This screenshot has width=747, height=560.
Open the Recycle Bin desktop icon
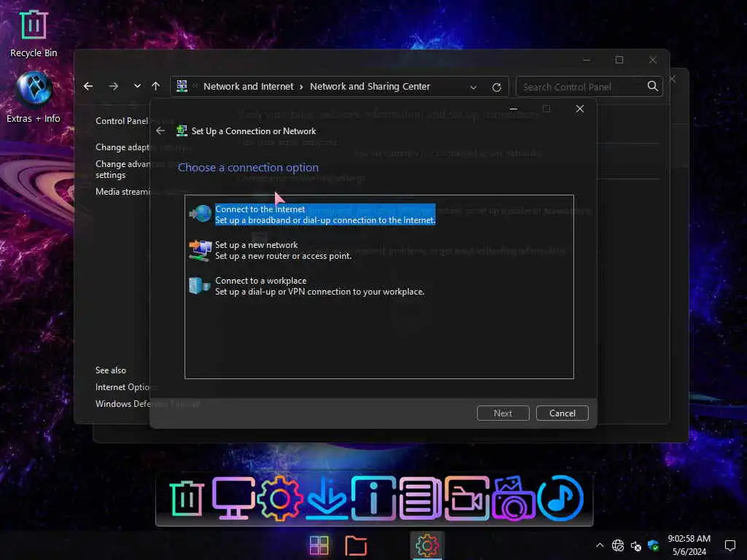click(x=34, y=34)
